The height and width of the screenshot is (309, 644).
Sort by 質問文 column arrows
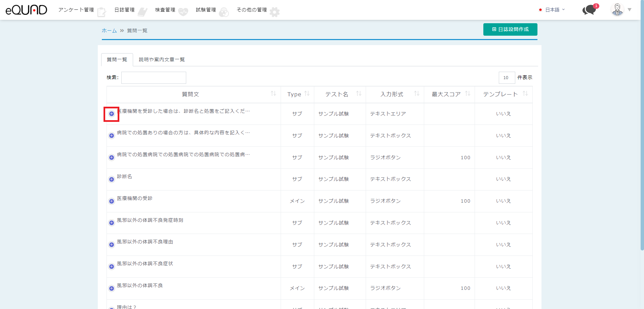(273, 94)
